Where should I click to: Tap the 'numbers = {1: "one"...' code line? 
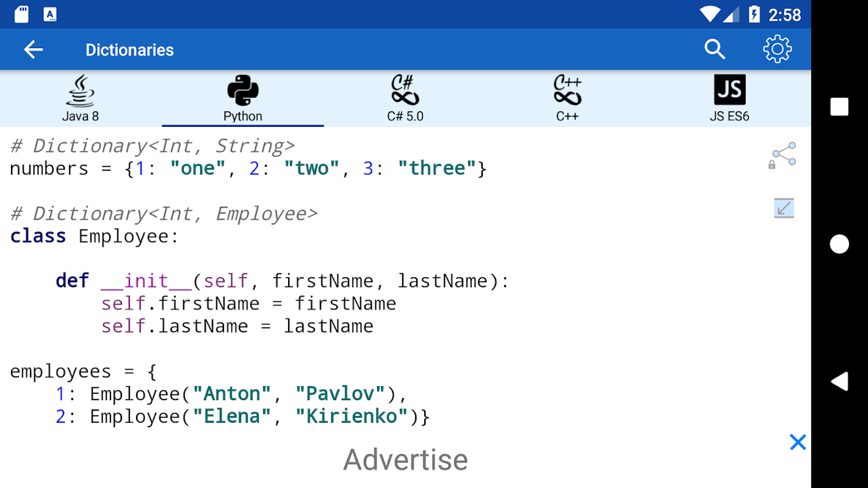(x=248, y=168)
